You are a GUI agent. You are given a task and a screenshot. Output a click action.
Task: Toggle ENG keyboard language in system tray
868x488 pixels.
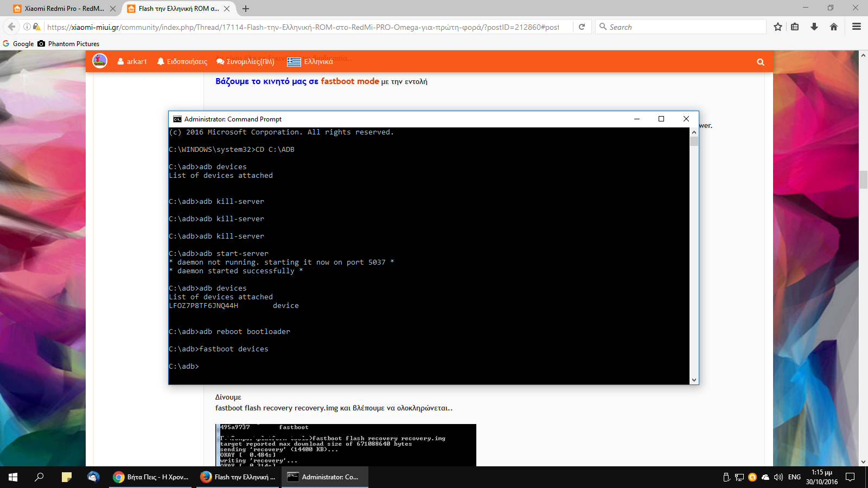794,477
